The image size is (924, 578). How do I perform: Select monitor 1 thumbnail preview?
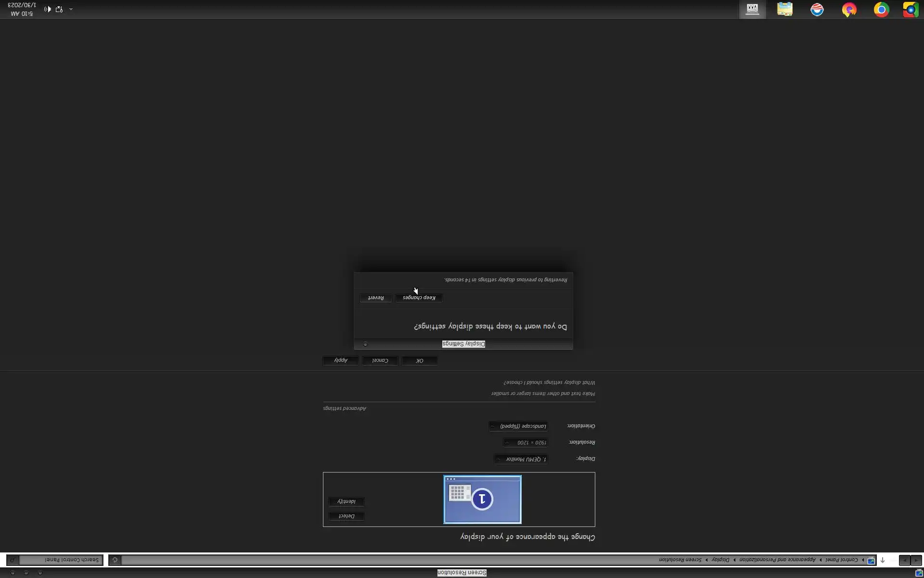pos(482,499)
